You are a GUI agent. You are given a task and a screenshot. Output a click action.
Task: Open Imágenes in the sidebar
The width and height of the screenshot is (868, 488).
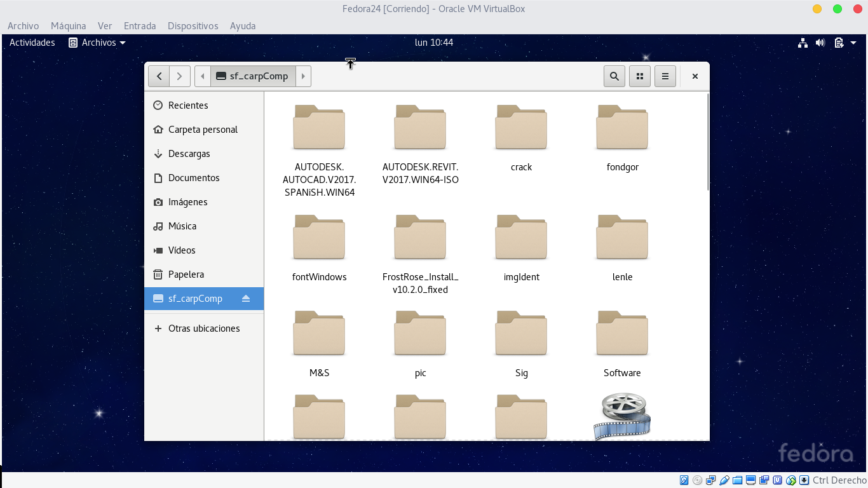click(204, 202)
